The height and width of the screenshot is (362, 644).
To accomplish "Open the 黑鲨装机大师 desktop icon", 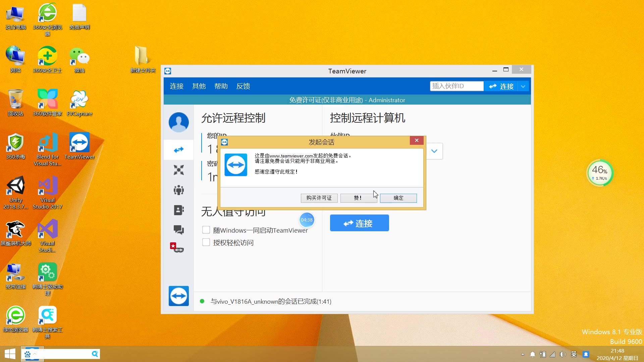I will [x=16, y=233].
